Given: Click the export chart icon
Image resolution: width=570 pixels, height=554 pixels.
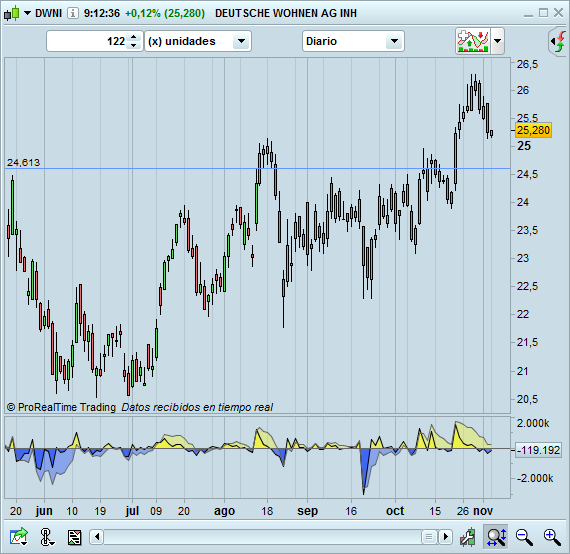Looking at the screenshot, I should pyautogui.click(x=19, y=537).
